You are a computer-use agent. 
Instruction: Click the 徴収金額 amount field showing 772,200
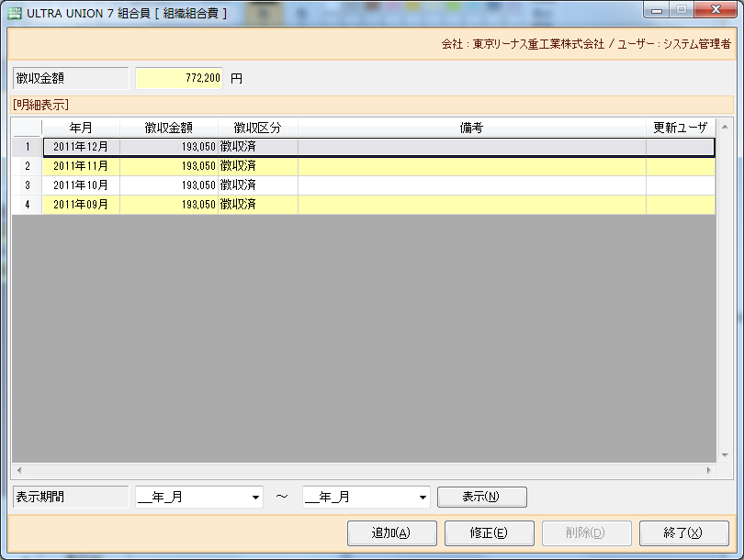coord(179,78)
